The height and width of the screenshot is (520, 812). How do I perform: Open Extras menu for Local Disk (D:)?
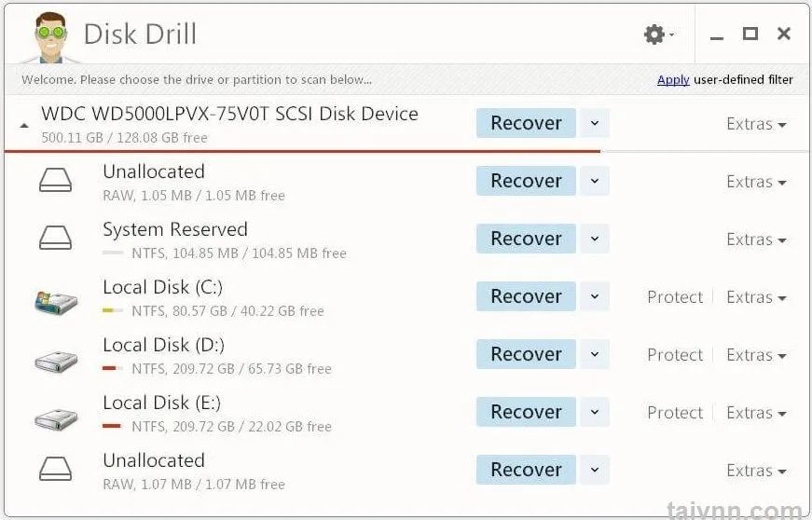tap(755, 355)
